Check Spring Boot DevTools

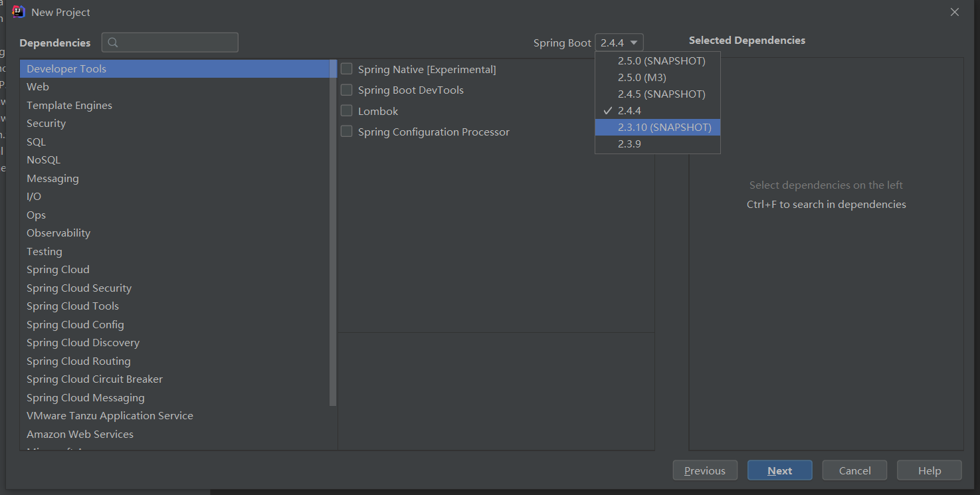(x=346, y=90)
